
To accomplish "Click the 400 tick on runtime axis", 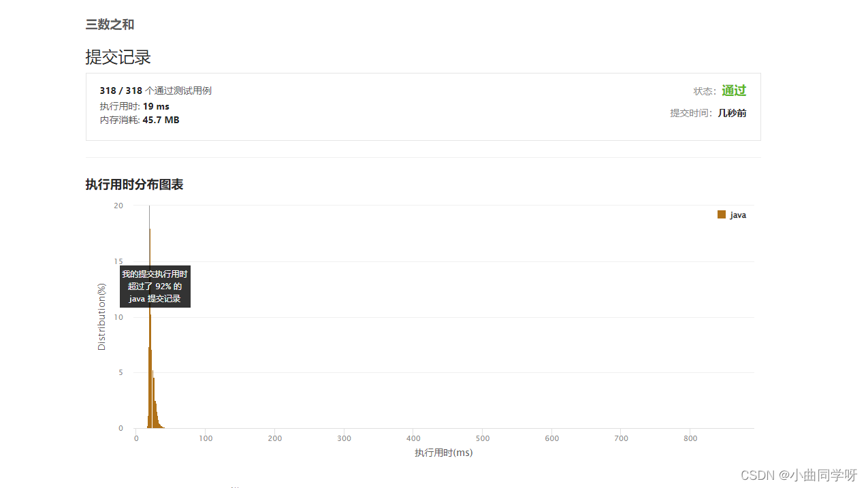I will pyautogui.click(x=413, y=438).
